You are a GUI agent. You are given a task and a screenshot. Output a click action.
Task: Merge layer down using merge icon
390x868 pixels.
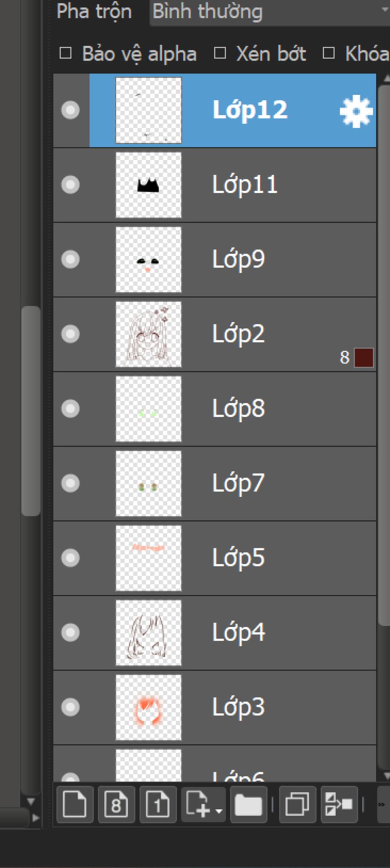pos(339,804)
